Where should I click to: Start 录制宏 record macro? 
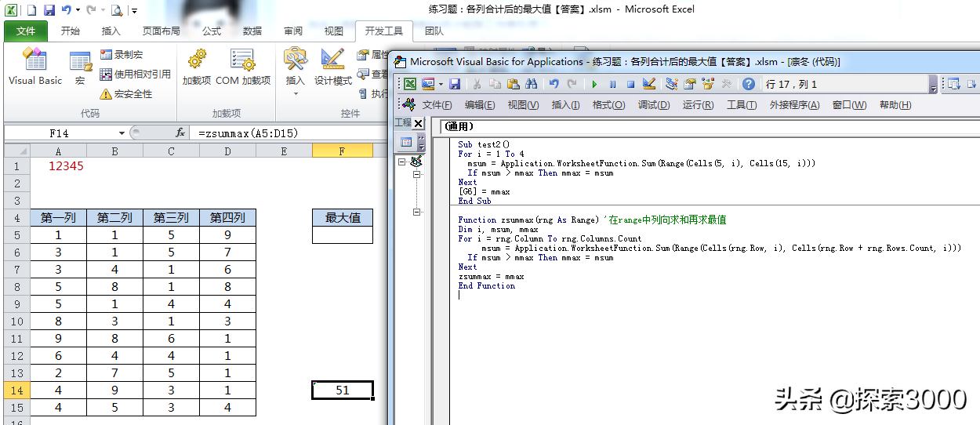tap(122, 55)
